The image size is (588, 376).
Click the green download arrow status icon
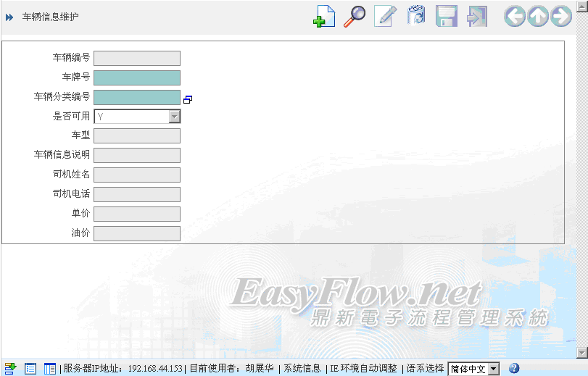coord(10,368)
